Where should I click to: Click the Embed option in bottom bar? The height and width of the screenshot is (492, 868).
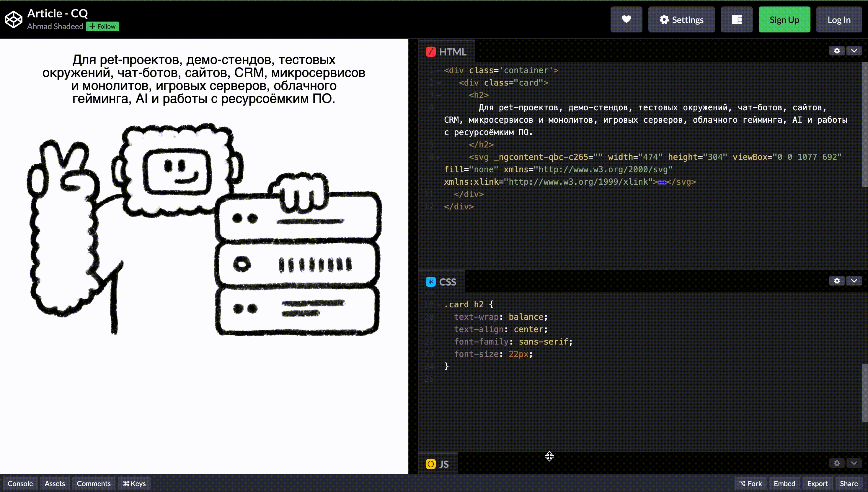(x=782, y=483)
